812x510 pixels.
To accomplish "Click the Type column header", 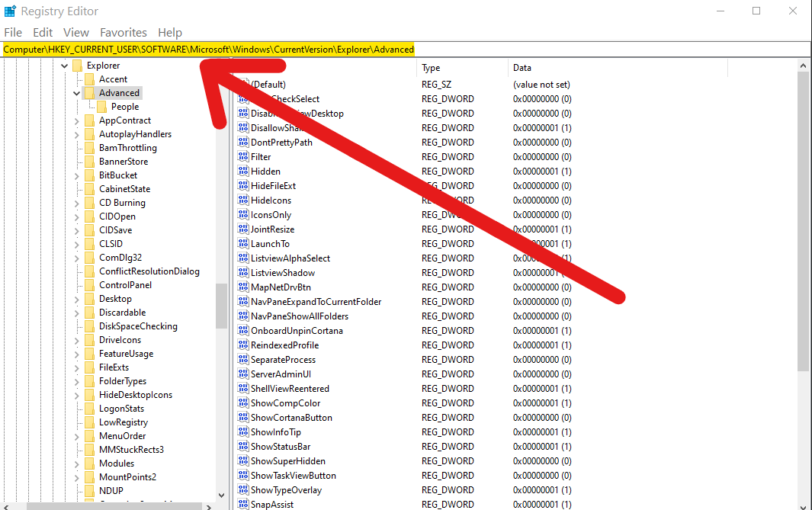I will point(431,68).
